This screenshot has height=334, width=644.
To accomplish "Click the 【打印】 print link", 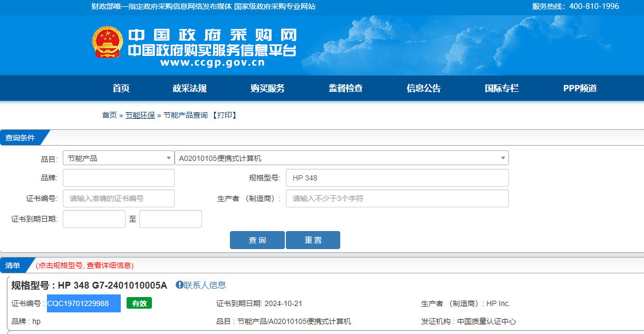I will pyautogui.click(x=224, y=115).
